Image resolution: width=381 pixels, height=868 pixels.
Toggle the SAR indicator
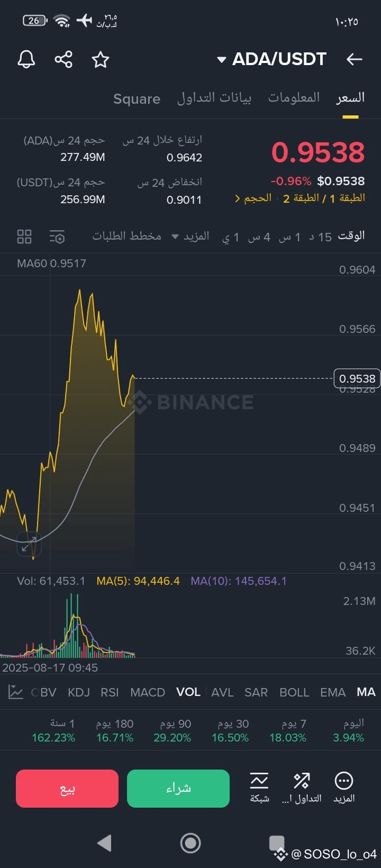(x=256, y=692)
